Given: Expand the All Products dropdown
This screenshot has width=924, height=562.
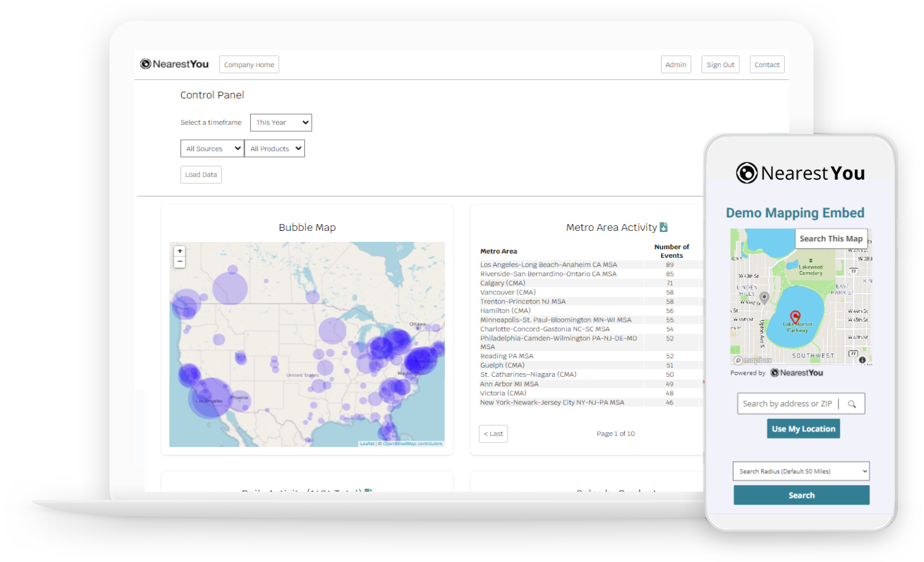Looking at the screenshot, I should point(275,148).
